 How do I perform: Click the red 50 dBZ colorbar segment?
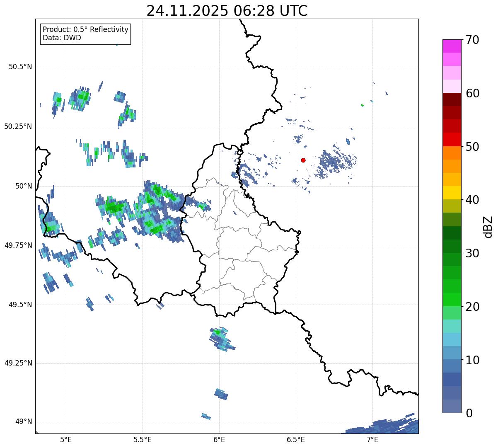pos(452,139)
